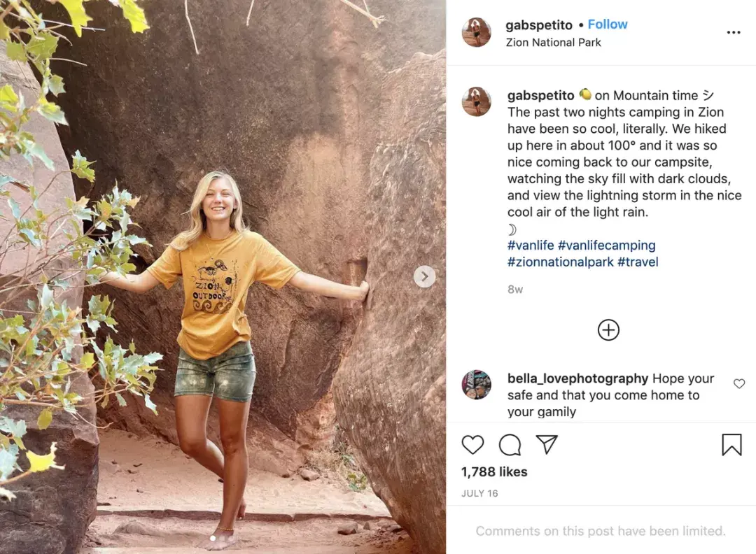The height and width of the screenshot is (554, 756).
Task: Open the #zionnationalpark hashtag link
Action: click(561, 262)
